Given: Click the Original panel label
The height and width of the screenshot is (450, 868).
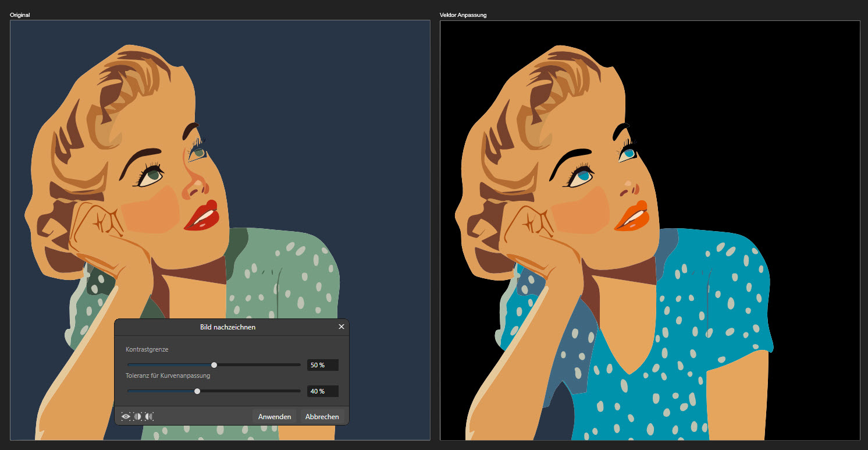Looking at the screenshot, I should (x=20, y=15).
